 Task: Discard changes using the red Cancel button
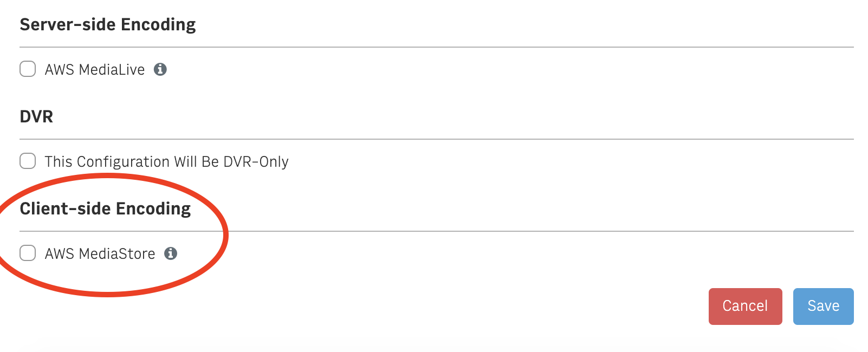click(745, 307)
